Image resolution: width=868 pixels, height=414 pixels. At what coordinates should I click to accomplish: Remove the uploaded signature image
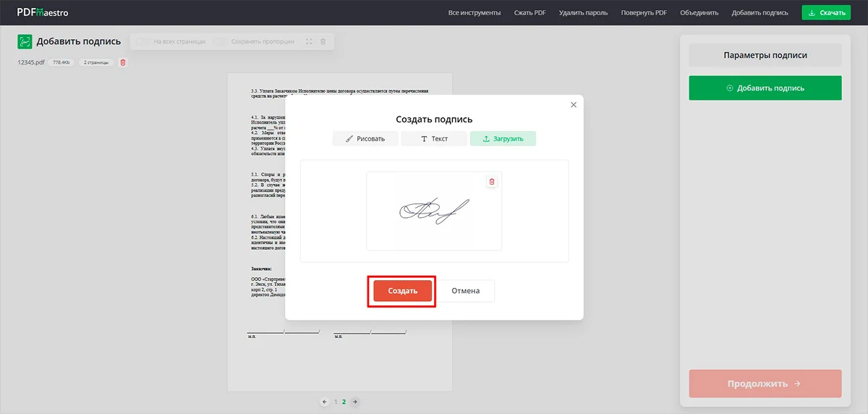pos(492,182)
